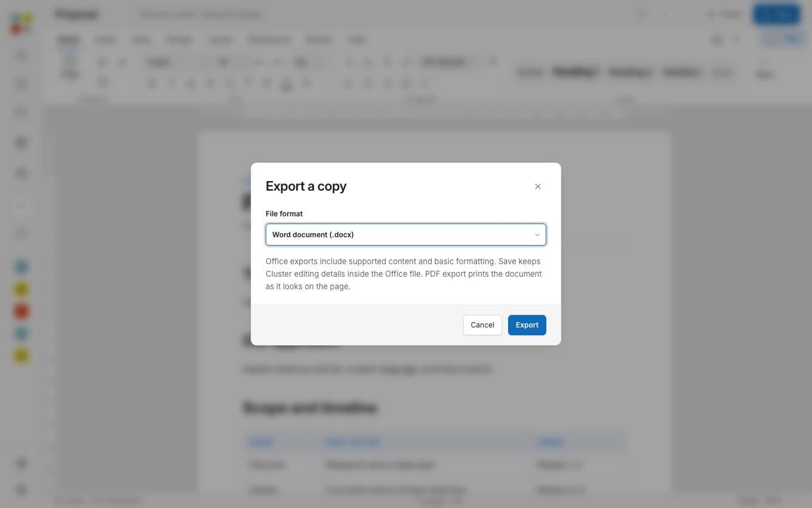Click the "Export a copy" dialog title

[306, 186]
